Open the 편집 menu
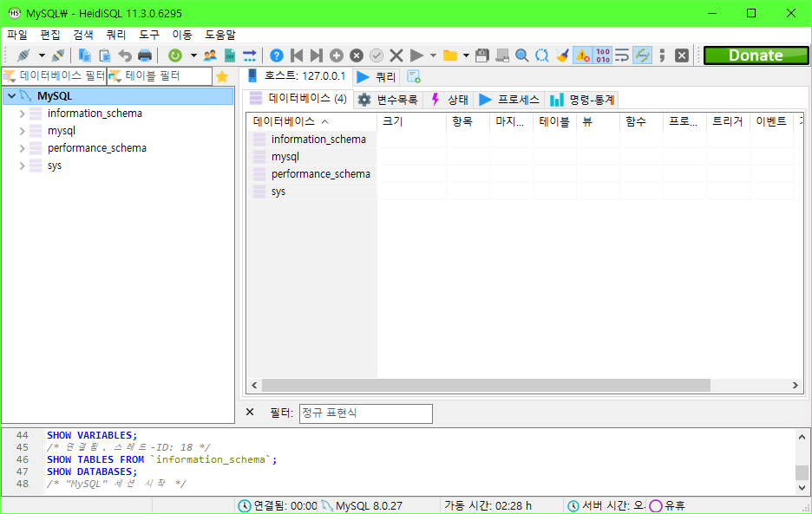Viewport: 812px width, 514px height. tap(50, 35)
